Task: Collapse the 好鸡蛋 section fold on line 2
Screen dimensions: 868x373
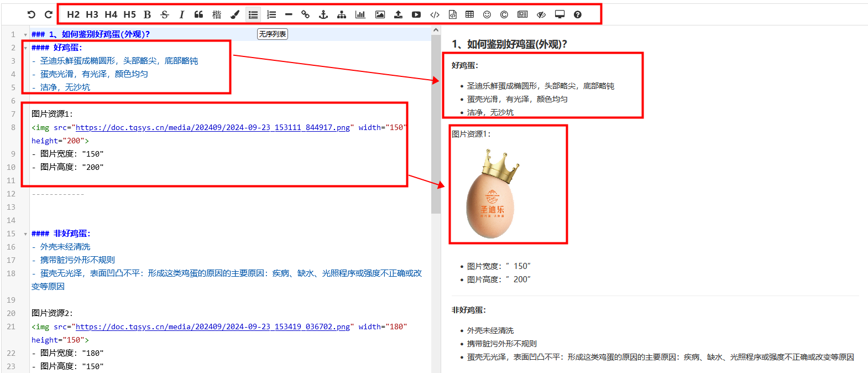Action: pos(25,48)
